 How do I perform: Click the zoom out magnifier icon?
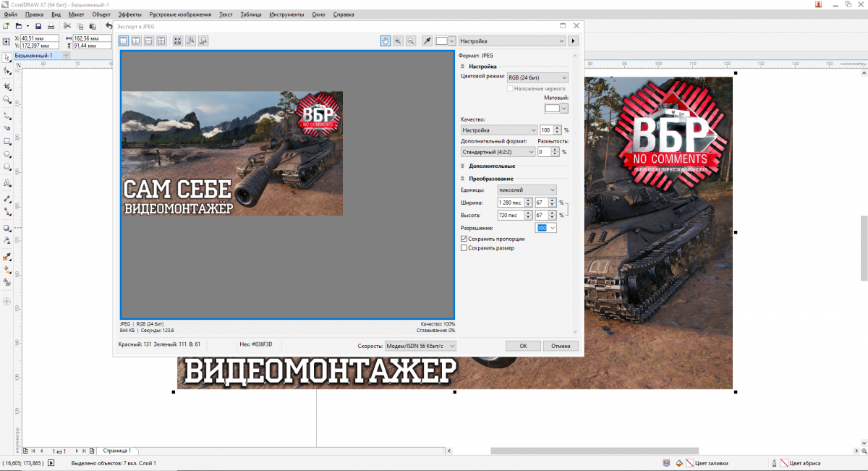pos(410,41)
